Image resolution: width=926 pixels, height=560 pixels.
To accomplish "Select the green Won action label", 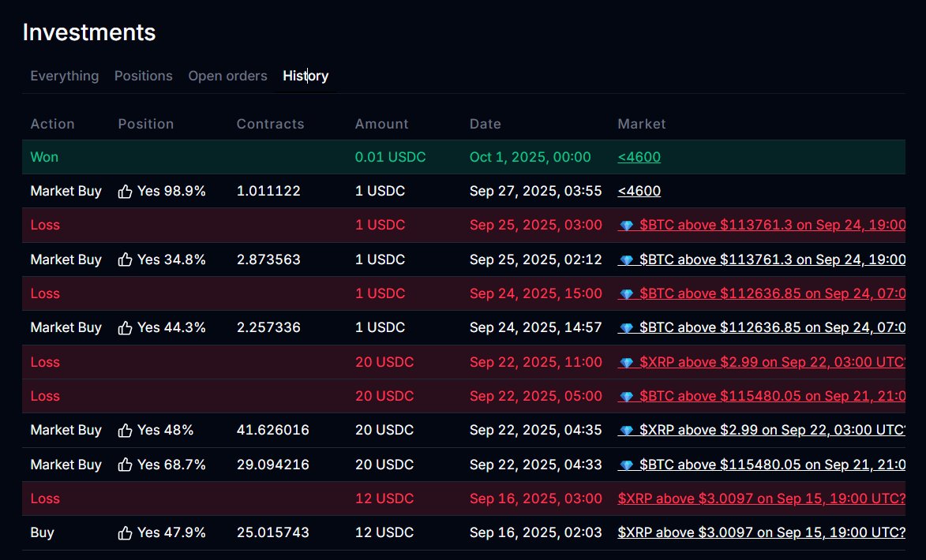I will click(x=44, y=157).
